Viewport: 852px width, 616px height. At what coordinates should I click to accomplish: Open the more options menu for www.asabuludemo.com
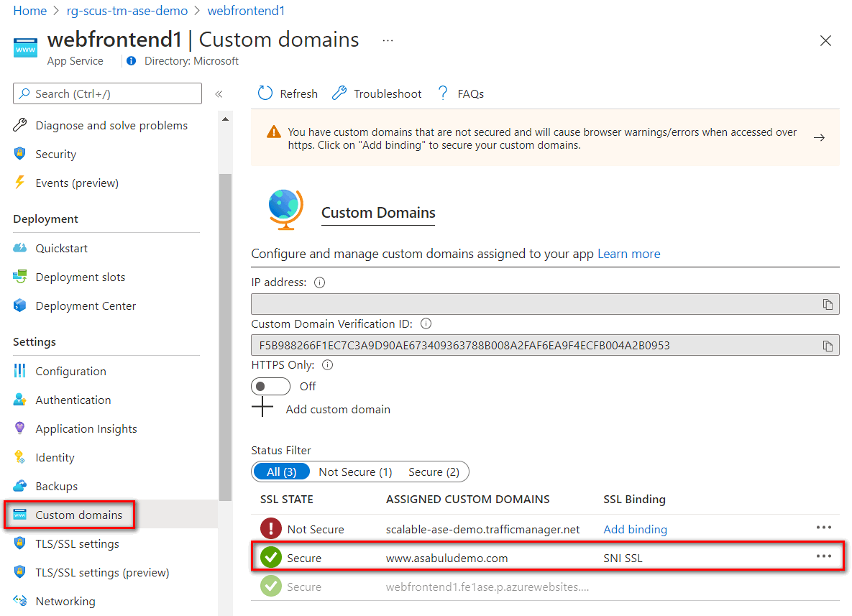click(x=823, y=556)
